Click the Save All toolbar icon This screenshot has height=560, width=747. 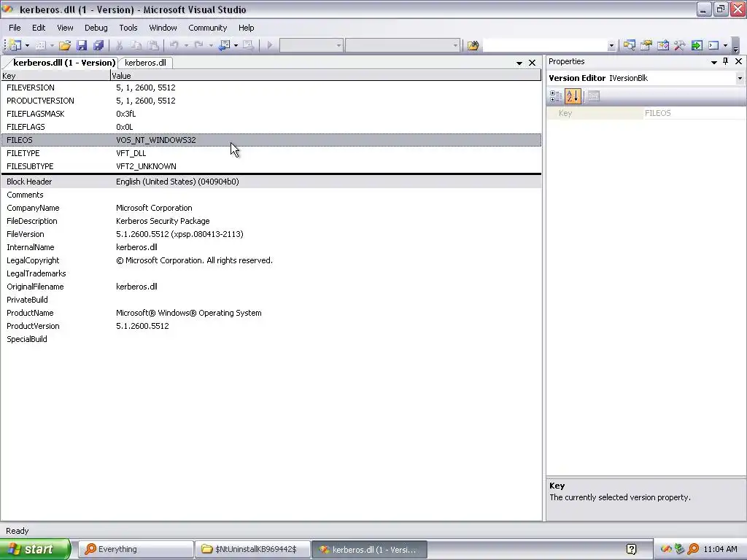point(98,45)
